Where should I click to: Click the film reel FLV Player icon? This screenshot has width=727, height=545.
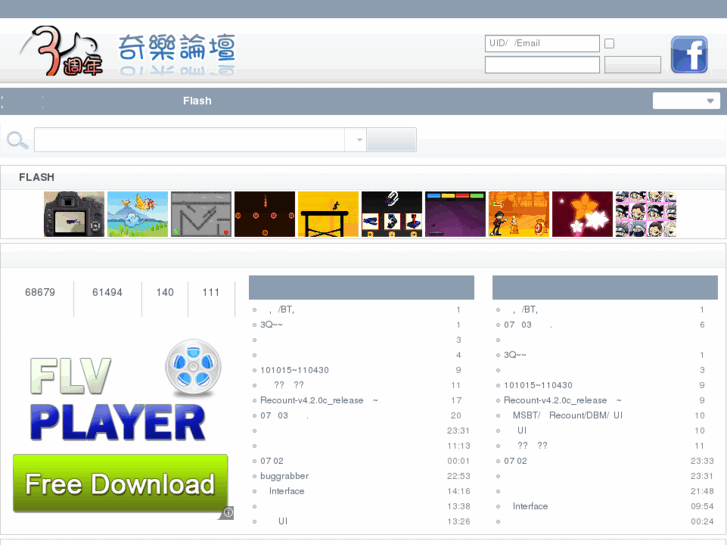(193, 367)
